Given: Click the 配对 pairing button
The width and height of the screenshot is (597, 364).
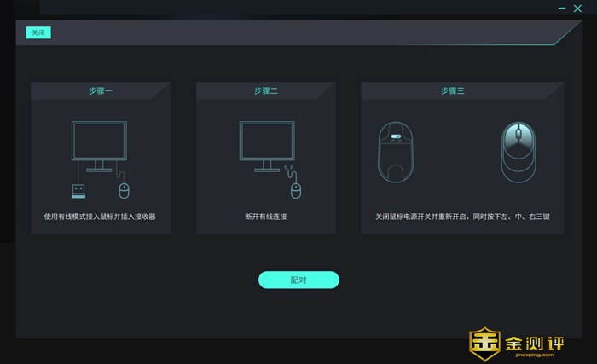Looking at the screenshot, I should click(x=298, y=280).
